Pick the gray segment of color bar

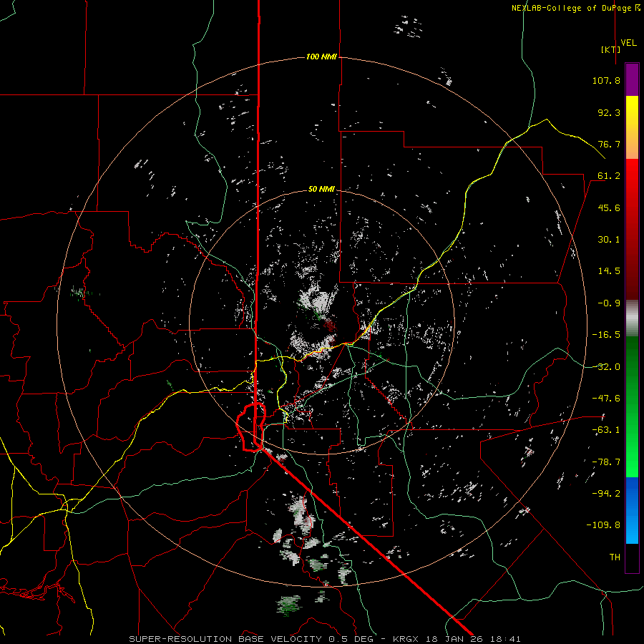point(632,316)
